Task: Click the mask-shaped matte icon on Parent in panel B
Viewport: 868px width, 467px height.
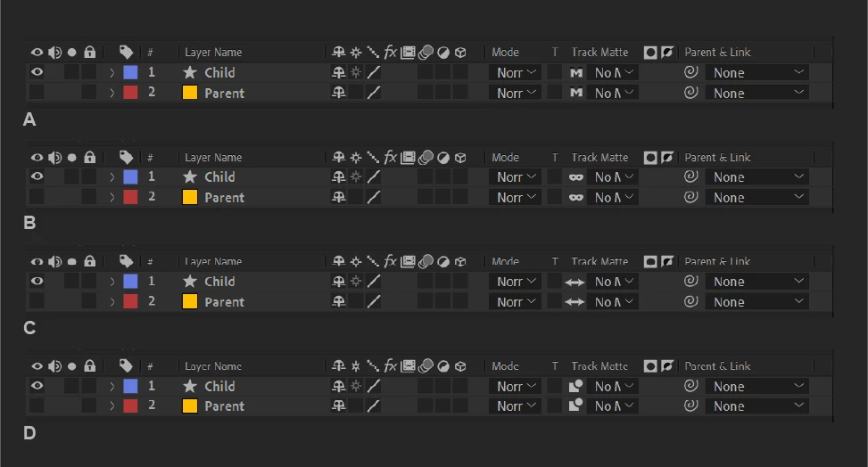Action: [576, 198]
